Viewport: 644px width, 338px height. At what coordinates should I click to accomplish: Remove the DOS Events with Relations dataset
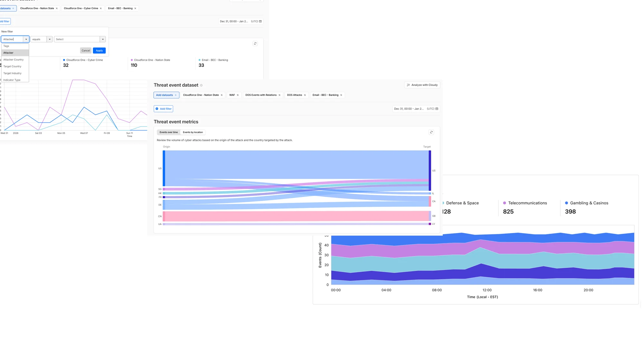click(x=279, y=95)
